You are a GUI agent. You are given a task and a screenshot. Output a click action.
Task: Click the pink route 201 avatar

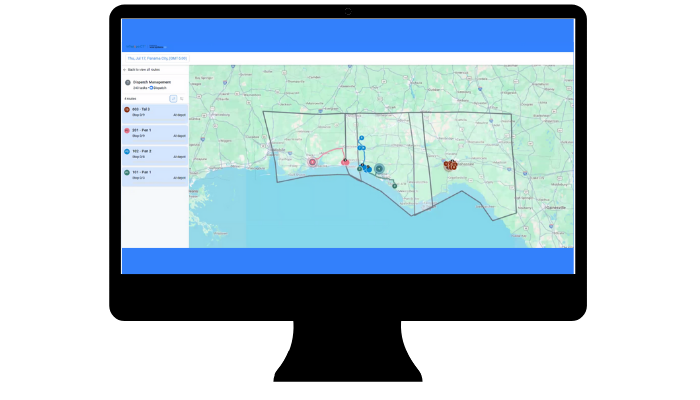tap(127, 130)
